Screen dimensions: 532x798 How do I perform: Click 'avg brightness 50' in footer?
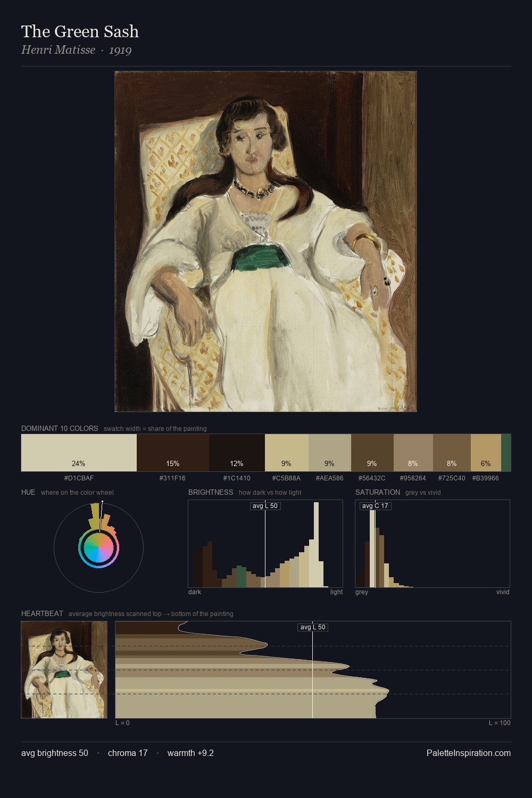coord(55,753)
